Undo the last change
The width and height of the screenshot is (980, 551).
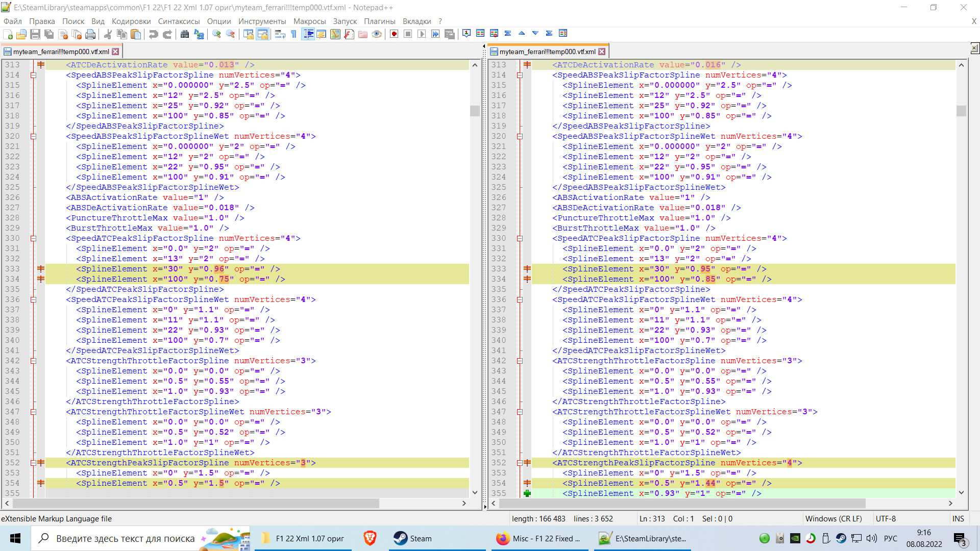point(153,34)
